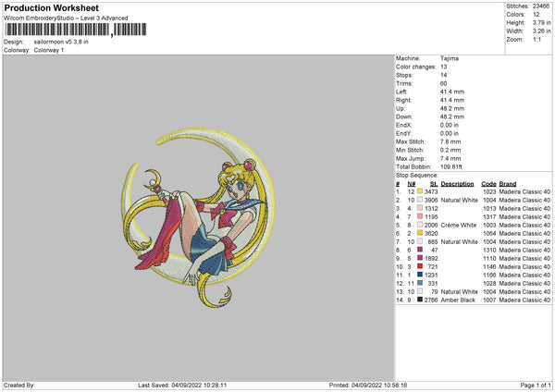555x392 pixels.
Task: Click the barcode under the title
Action: 76,30
